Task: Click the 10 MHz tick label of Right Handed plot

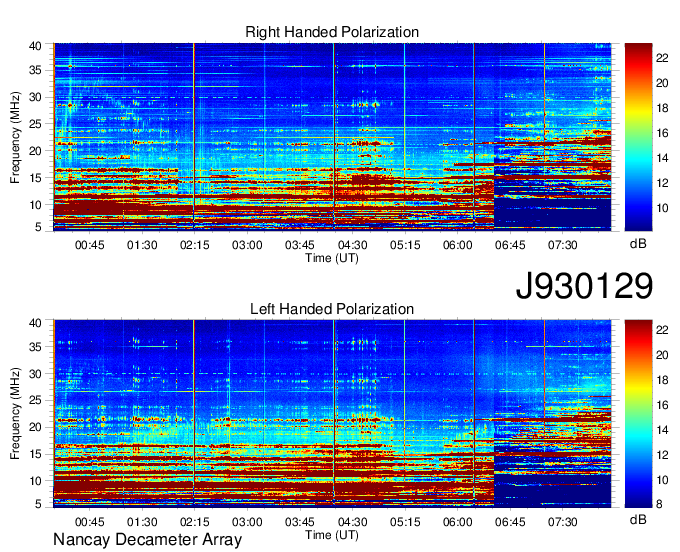Action: (35, 205)
